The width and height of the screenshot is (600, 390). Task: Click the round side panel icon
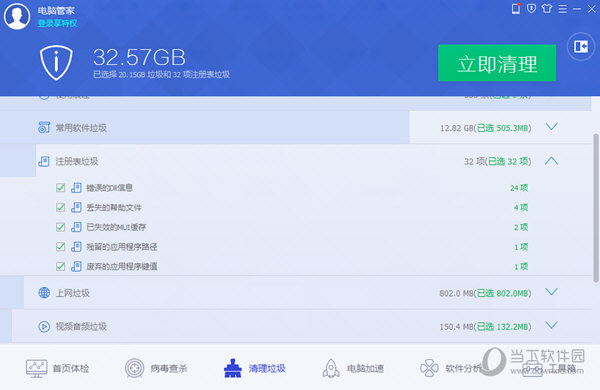(x=581, y=47)
